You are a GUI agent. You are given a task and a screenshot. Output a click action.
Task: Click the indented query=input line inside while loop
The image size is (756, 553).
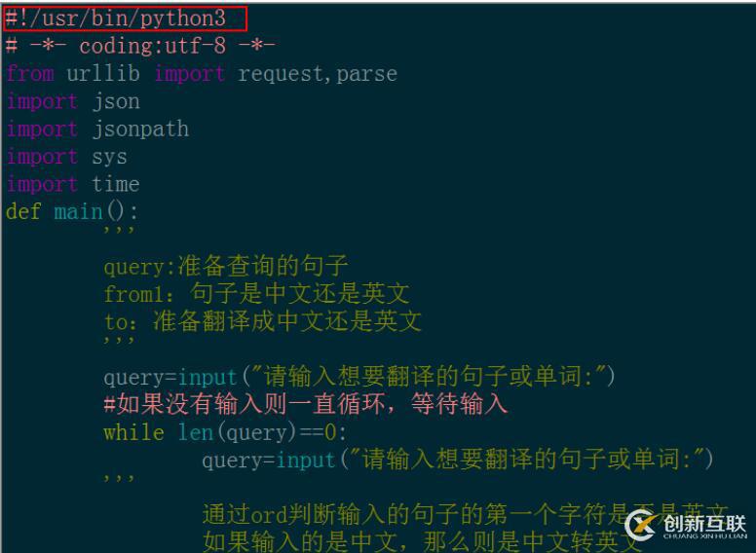click(458, 460)
